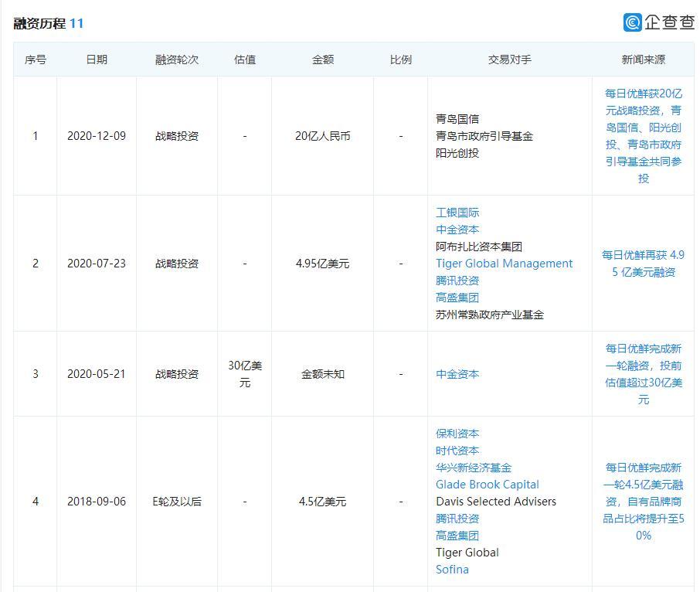Click the 新闻来源 column header

pos(644,60)
